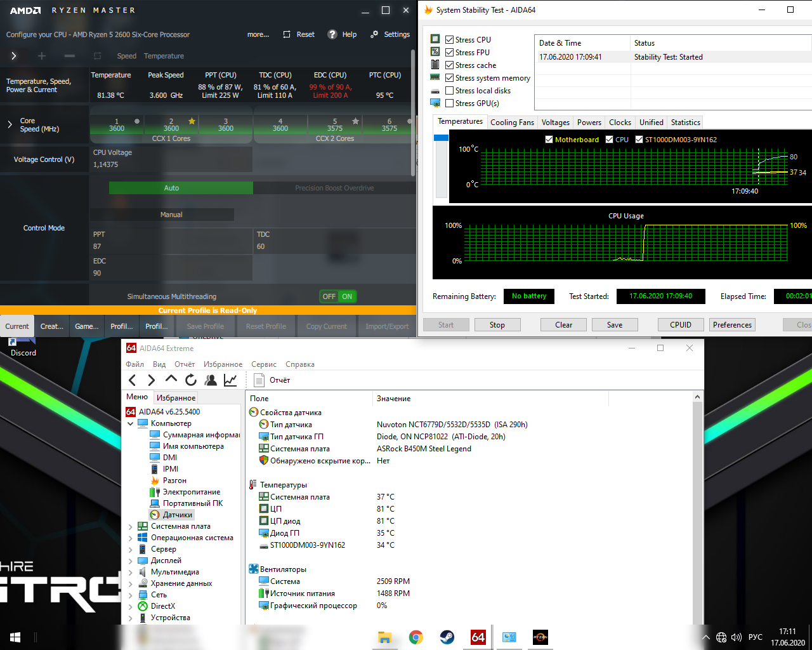Open Ryzen Master Settings gear
The width and height of the screenshot is (812, 650).
click(x=374, y=34)
